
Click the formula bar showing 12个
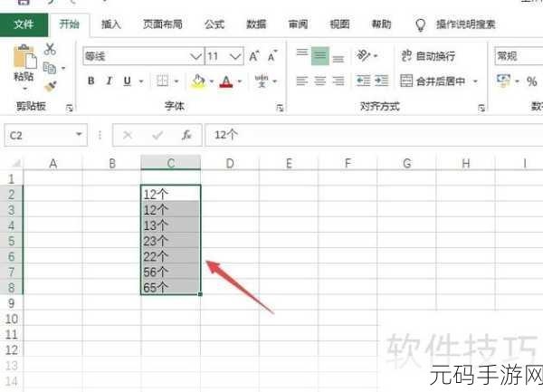[374, 135]
